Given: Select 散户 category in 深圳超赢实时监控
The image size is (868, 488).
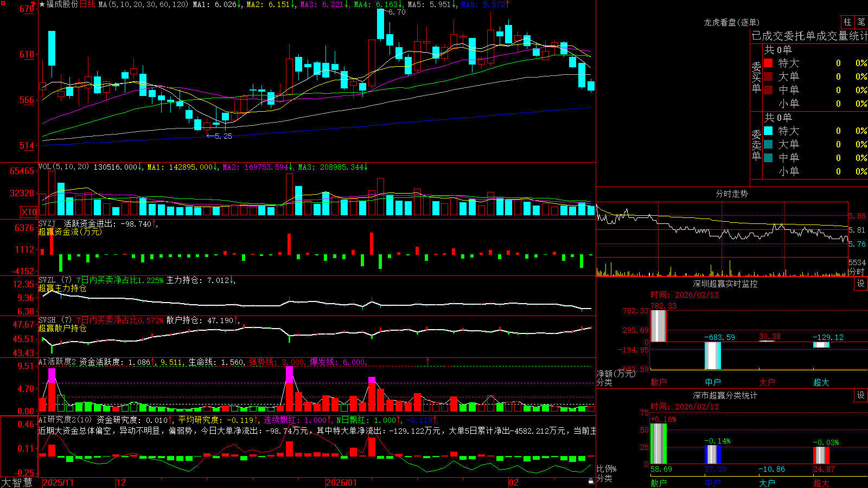Looking at the screenshot, I should 659,382.
